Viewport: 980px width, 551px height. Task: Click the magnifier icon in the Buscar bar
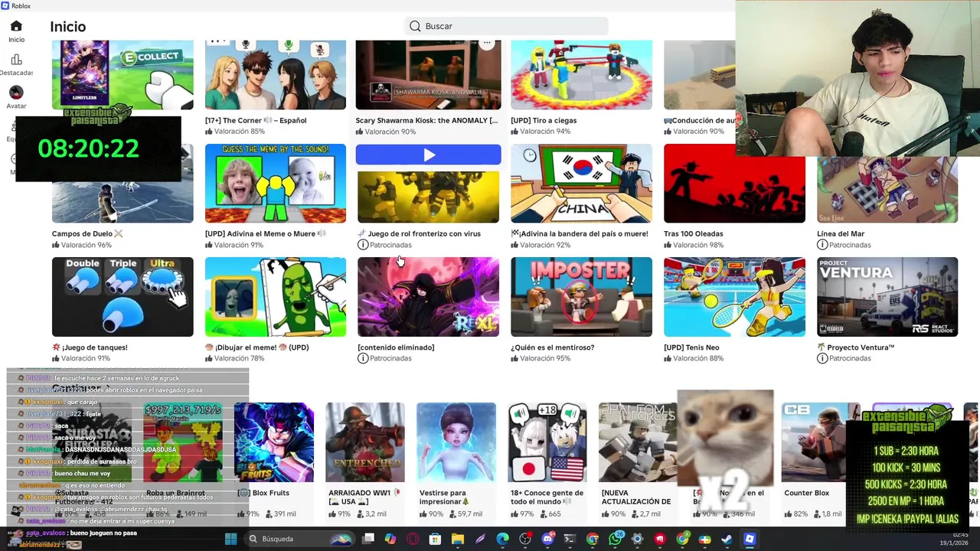(415, 26)
